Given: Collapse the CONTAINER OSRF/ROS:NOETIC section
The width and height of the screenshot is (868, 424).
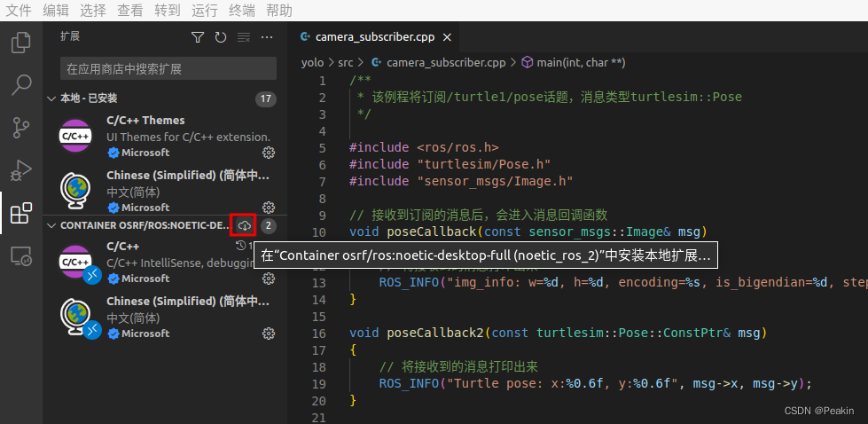Looking at the screenshot, I should click(x=51, y=225).
